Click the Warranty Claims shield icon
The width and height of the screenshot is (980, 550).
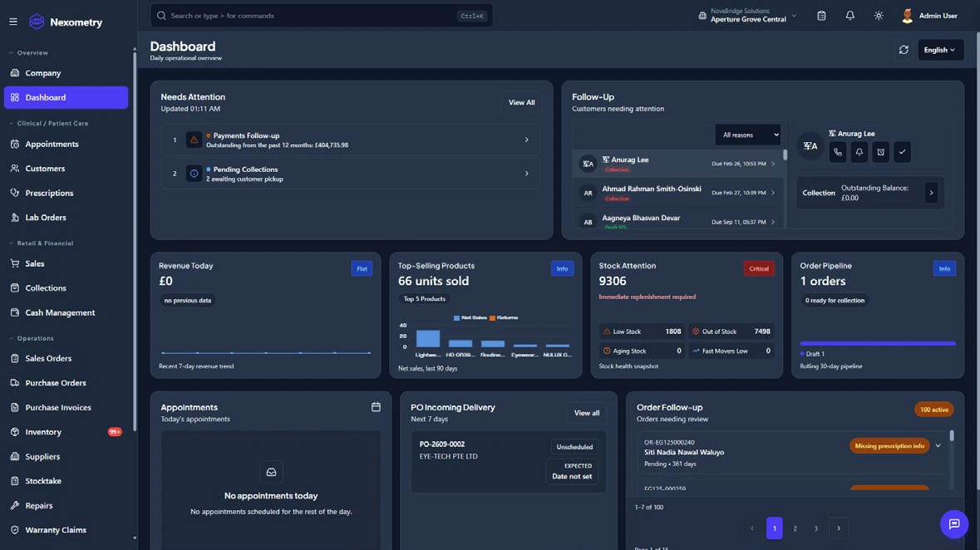click(x=15, y=530)
